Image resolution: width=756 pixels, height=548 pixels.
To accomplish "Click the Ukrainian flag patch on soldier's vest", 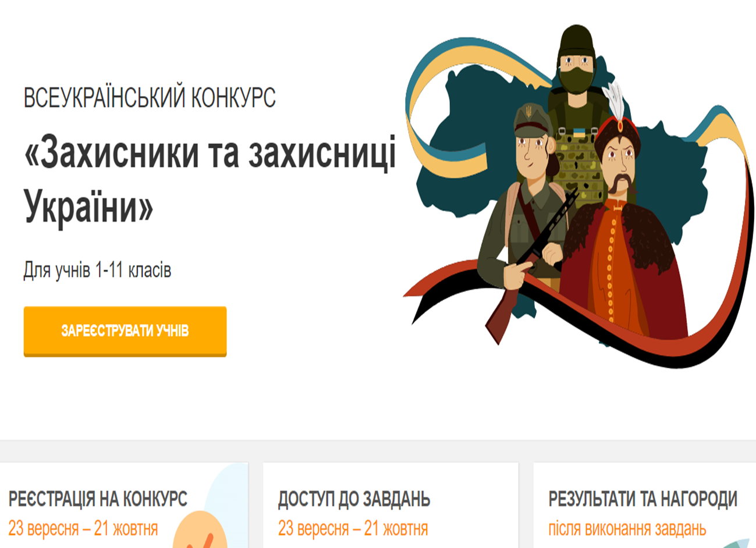I will tap(579, 133).
